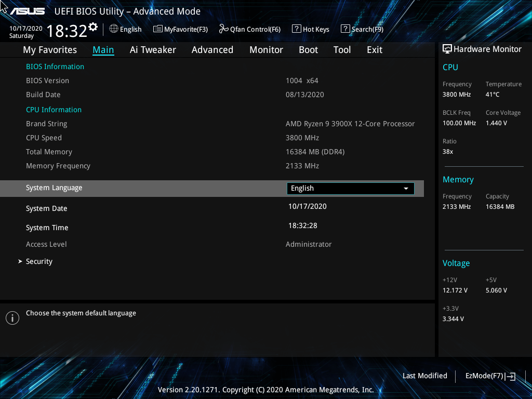Click the System Date value 10/17/2020
Viewport: 532px width, 399px height.
pos(308,206)
